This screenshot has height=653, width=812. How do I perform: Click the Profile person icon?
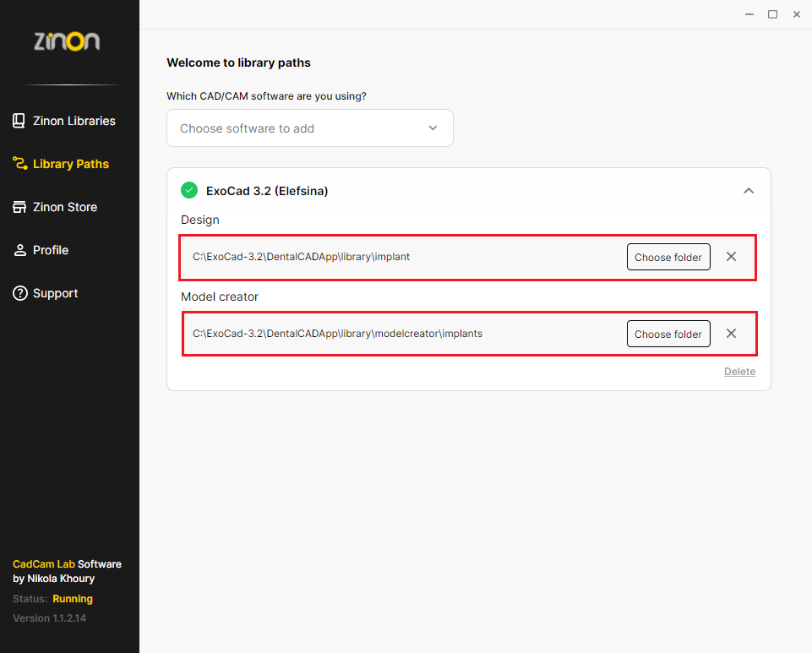pyautogui.click(x=19, y=250)
